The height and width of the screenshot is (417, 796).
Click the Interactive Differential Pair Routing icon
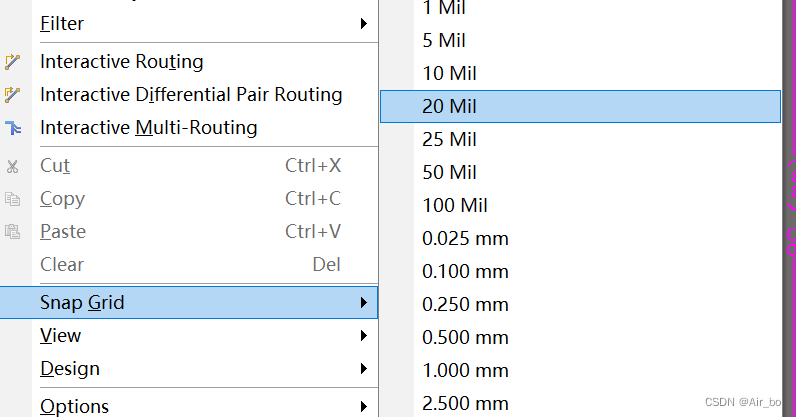tap(13, 95)
